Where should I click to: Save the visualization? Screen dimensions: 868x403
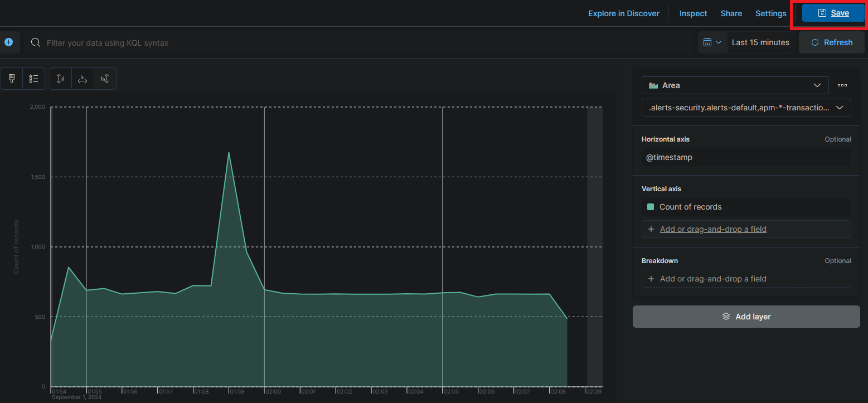[x=833, y=13]
